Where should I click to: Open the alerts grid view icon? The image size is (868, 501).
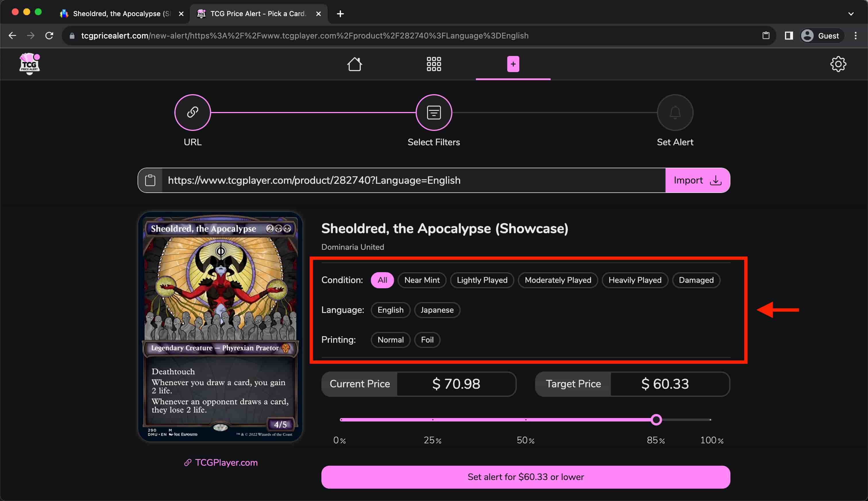point(434,64)
